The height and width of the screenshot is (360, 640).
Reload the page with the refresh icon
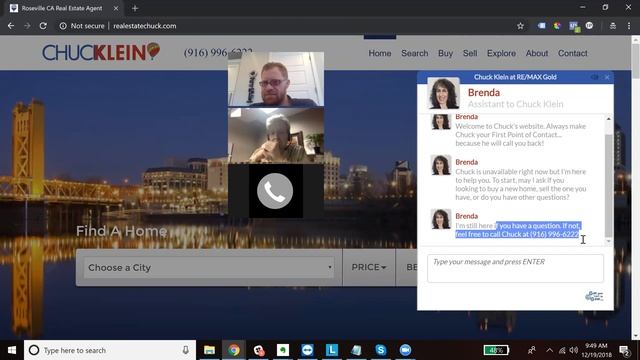point(43,26)
